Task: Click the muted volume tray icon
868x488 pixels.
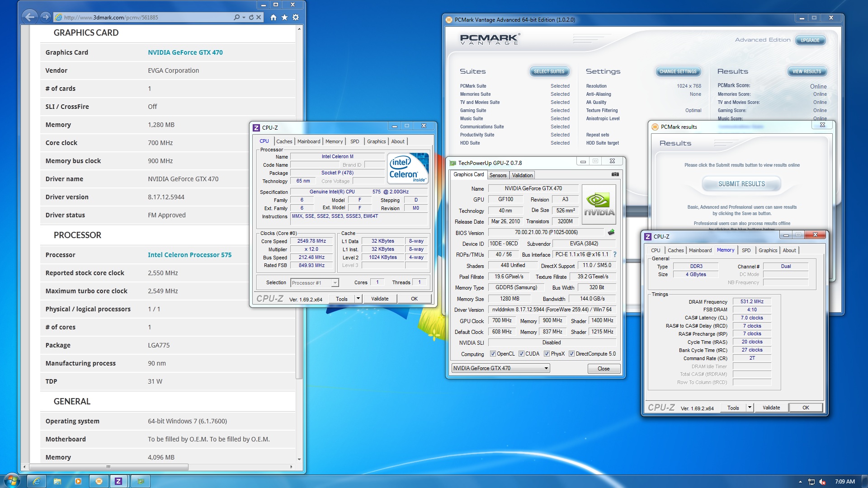Action: tap(822, 482)
